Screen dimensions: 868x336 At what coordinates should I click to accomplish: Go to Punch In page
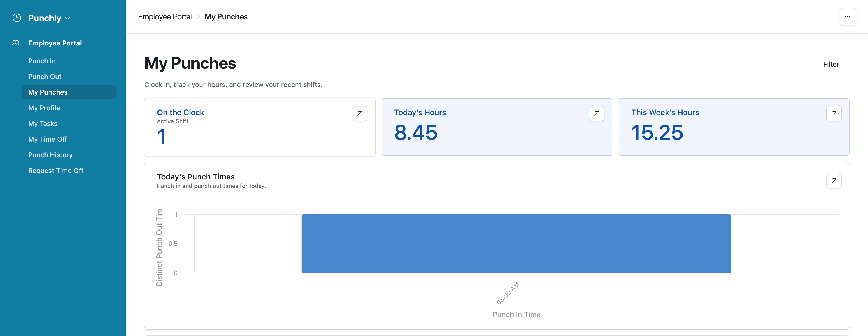pyautogui.click(x=42, y=61)
